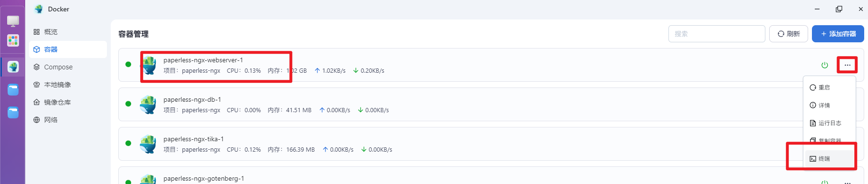Toggle power for paperless-ngx-webserver-1 container
This screenshot has width=868, height=184.
click(825, 65)
